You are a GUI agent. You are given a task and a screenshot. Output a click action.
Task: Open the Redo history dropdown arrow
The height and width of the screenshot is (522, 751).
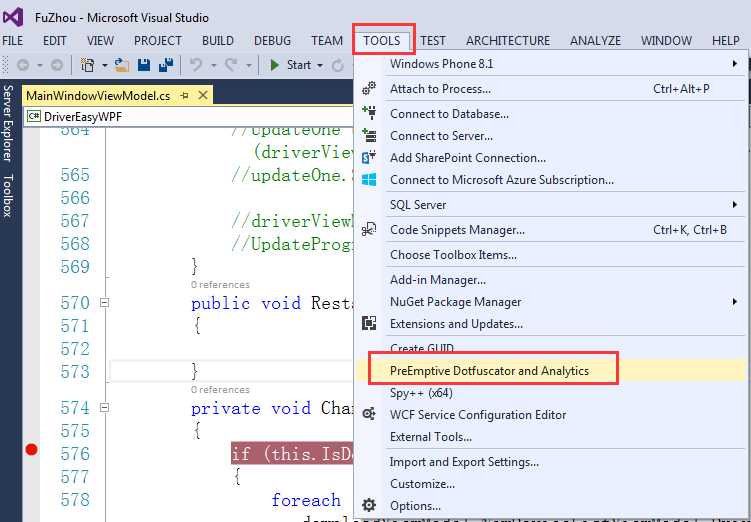tap(249, 65)
